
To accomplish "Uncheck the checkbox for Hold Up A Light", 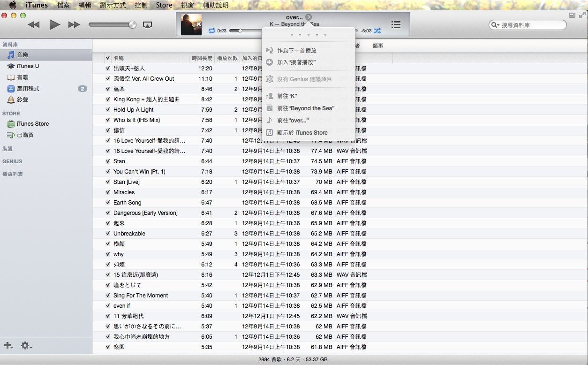I will [108, 110].
